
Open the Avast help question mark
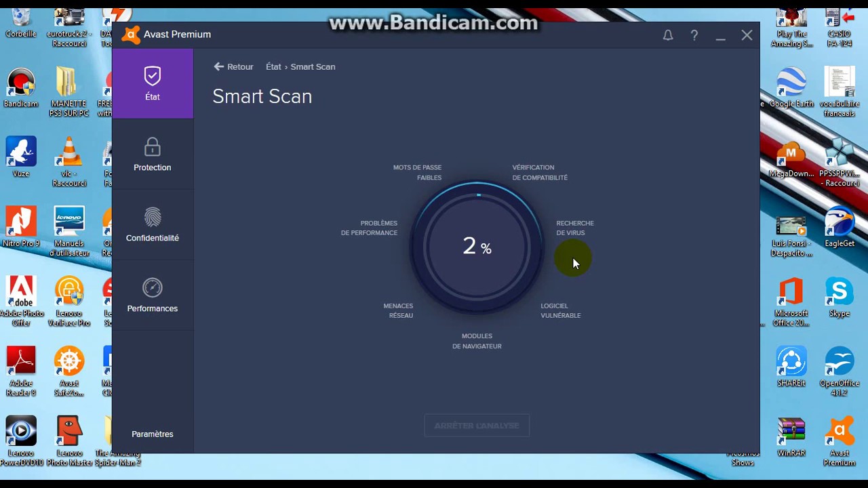coord(694,35)
